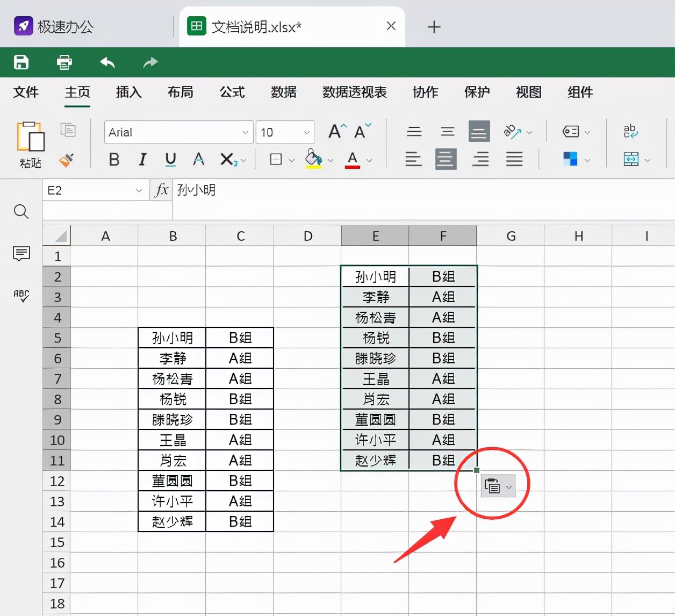Open the search magnifier in sidebar
Image resolution: width=675 pixels, height=616 pixels.
coord(21,211)
